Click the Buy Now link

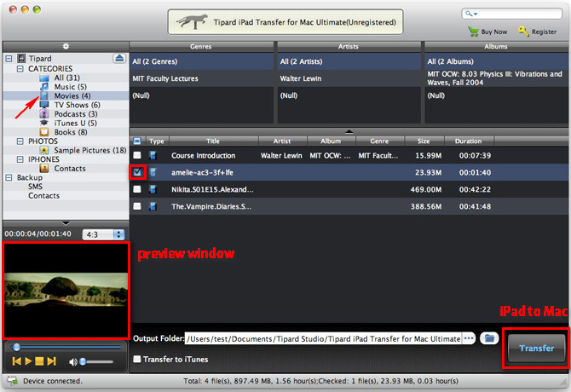[494, 32]
